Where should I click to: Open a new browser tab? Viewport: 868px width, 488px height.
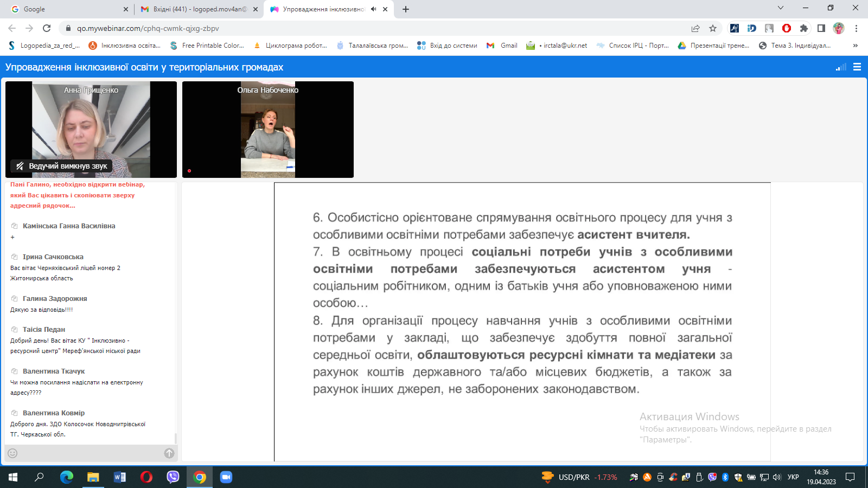[406, 9]
